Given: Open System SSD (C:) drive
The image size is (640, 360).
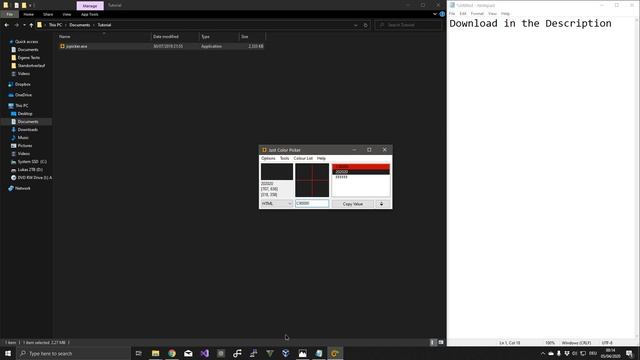Looking at the screenshot, I should 32,162.
